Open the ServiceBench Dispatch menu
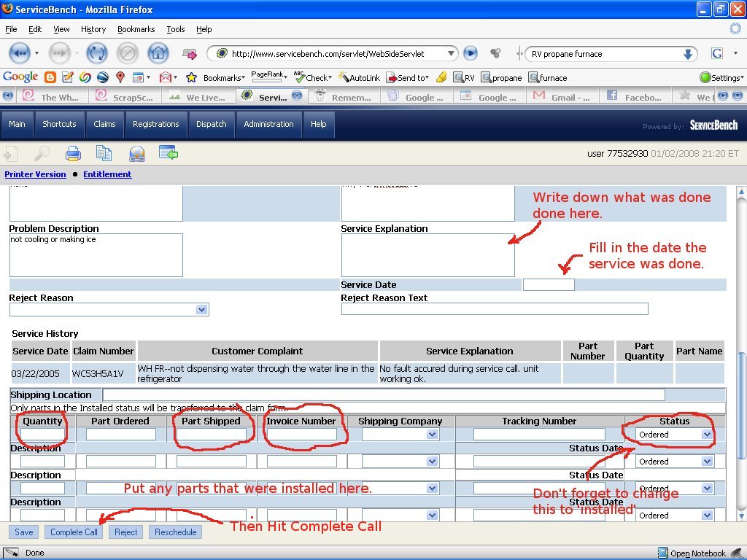The height and width of the screenshot is (560, 747). pos(211,124)
